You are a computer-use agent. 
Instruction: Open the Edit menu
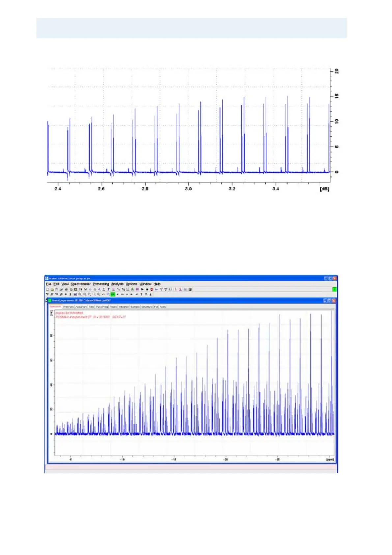coord(56,284)
